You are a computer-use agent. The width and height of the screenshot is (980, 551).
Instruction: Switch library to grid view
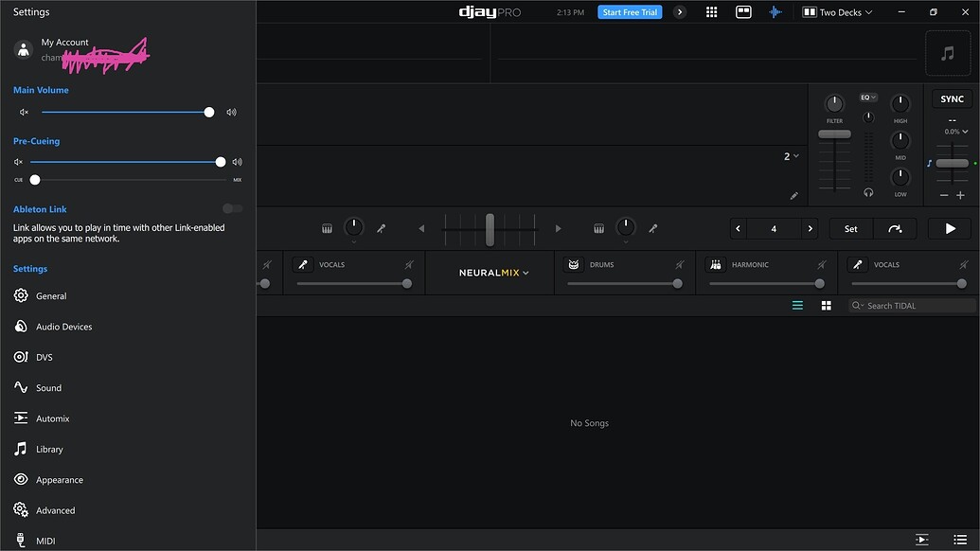point(826,305)
